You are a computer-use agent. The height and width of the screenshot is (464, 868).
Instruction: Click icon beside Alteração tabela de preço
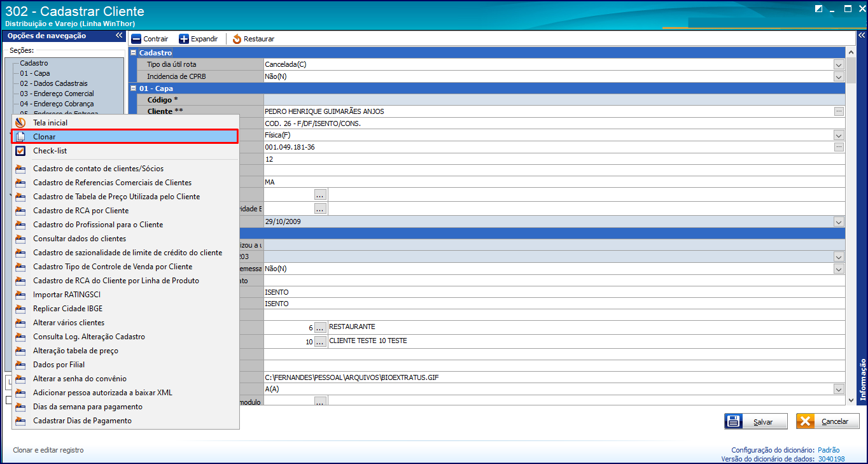click(x=20, y=351)
